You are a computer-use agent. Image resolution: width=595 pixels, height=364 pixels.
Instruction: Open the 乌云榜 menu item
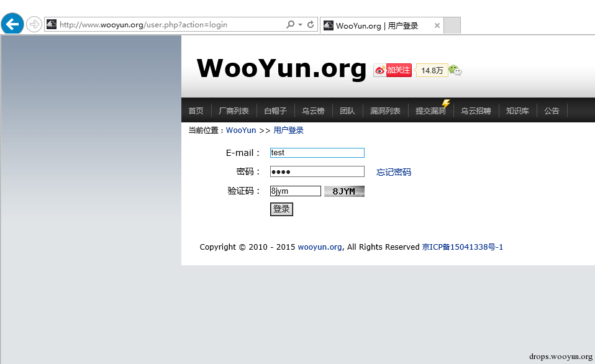[314, 111]
